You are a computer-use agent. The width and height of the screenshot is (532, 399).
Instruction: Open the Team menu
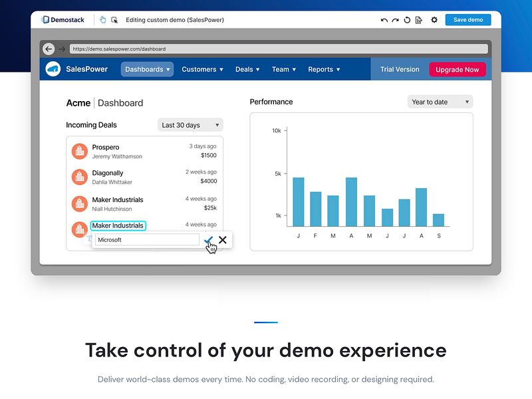pyautogui.click(x=284, y=69)
